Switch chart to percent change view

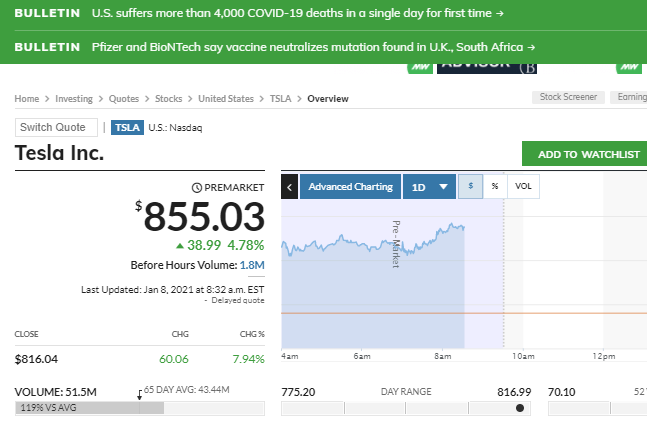[x=494, y=187]
